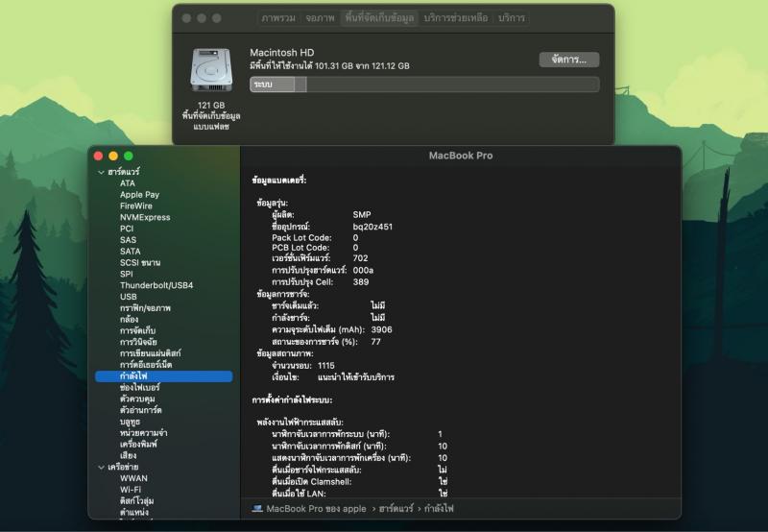768x532 pixels.
Task: Select the พื้นที่จัดเก็บข้อมูล tab
Action: (379, 18)
